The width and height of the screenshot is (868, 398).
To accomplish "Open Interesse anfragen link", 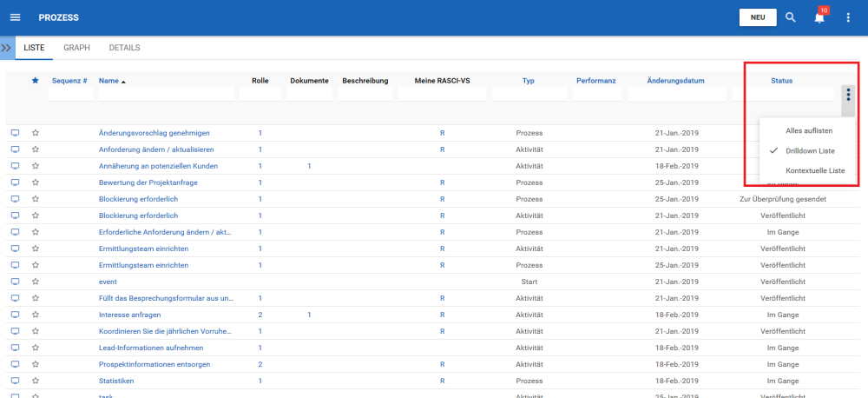I will coord(129,315).
